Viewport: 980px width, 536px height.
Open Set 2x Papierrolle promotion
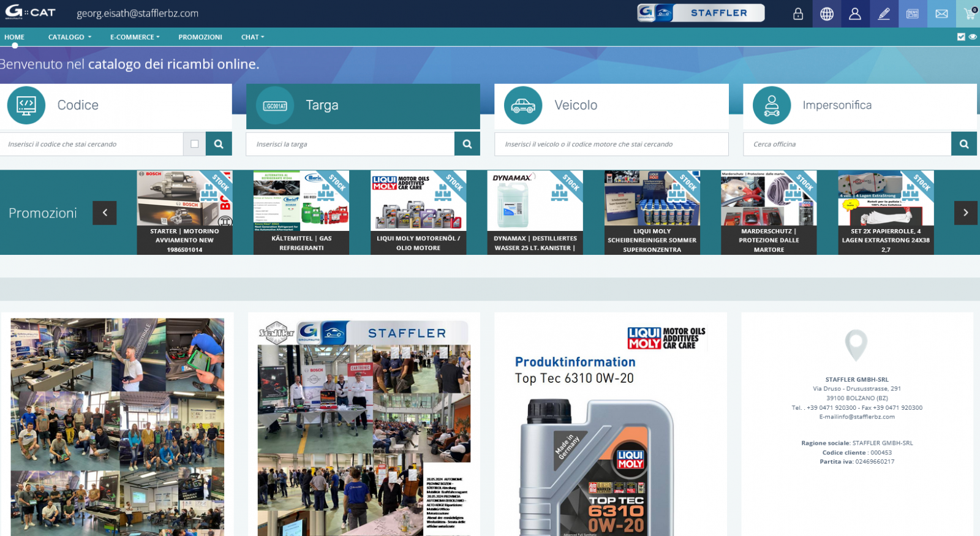point(886,213)
